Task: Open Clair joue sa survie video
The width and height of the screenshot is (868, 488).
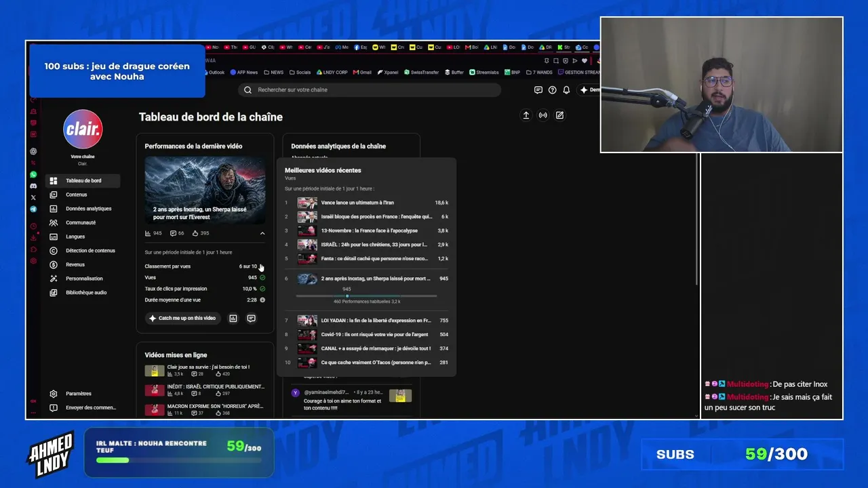Action: point(205,371)
